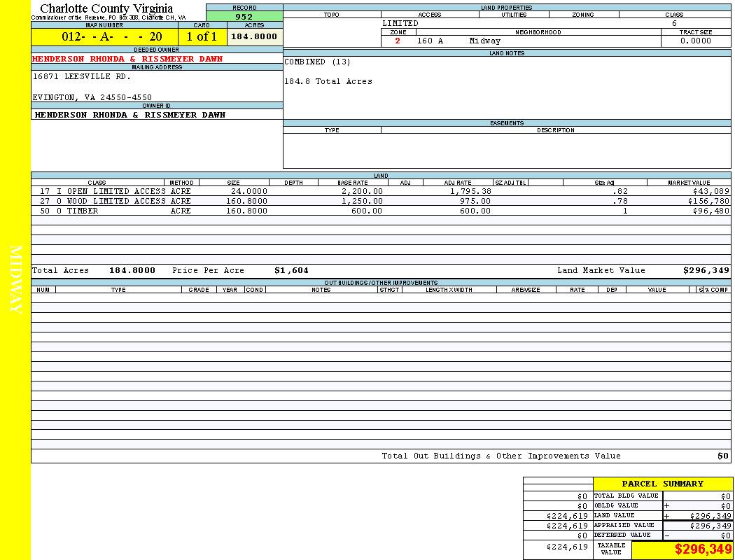Click the 184.8000 value under the Acres header
735x560 pixels.
pyautogui.click(x=254, y=36)
